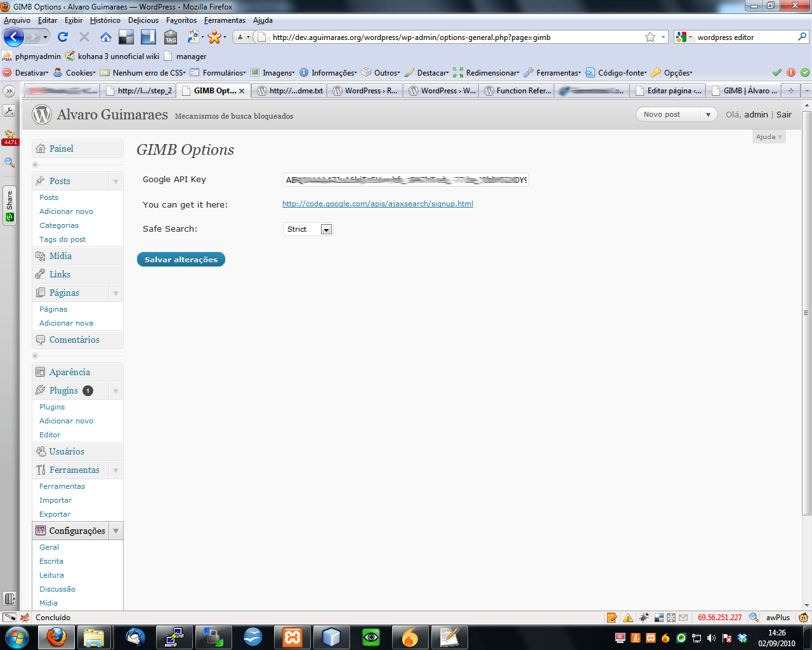The width and height of the screenshot is (812, 650).
Task: Open Firefox from the taskbar
Action: coord(56,637)
